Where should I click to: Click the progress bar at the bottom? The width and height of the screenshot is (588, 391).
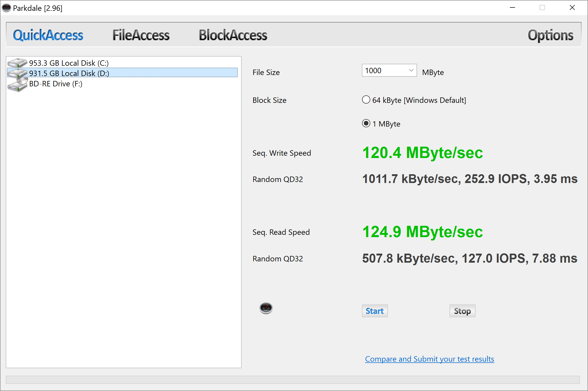(293, 380)
